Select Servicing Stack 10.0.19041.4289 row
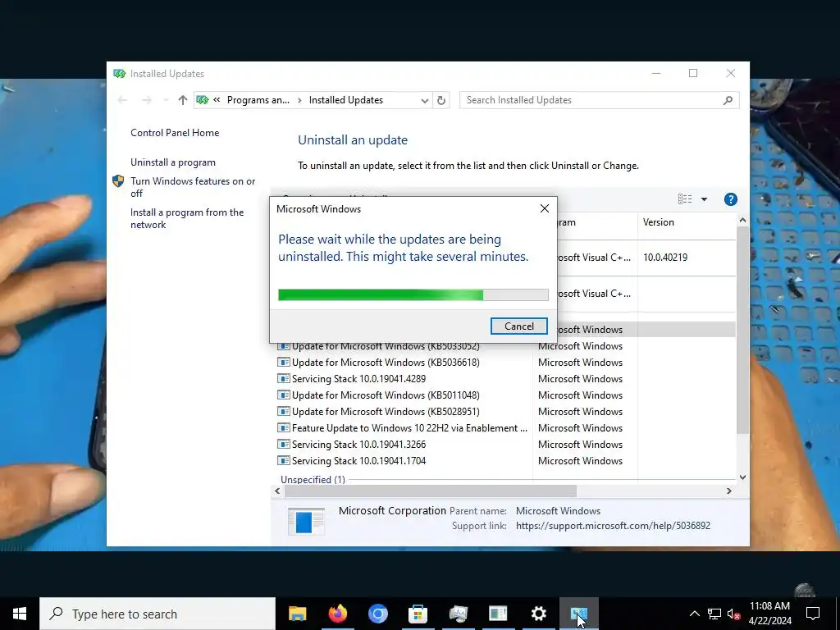Screen dimensions: 840x630 pos(359,379)
